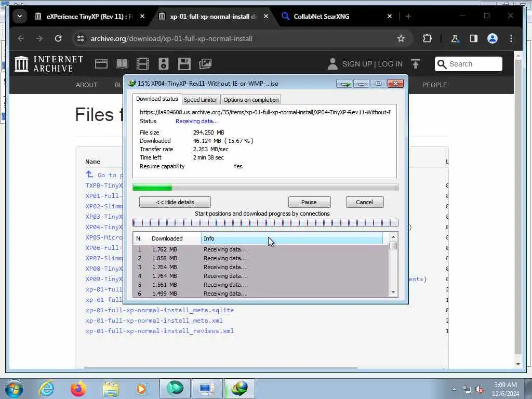Viewport: 532px width, 399px height.
Task: Go back in browser history
Action: point(21,38)
